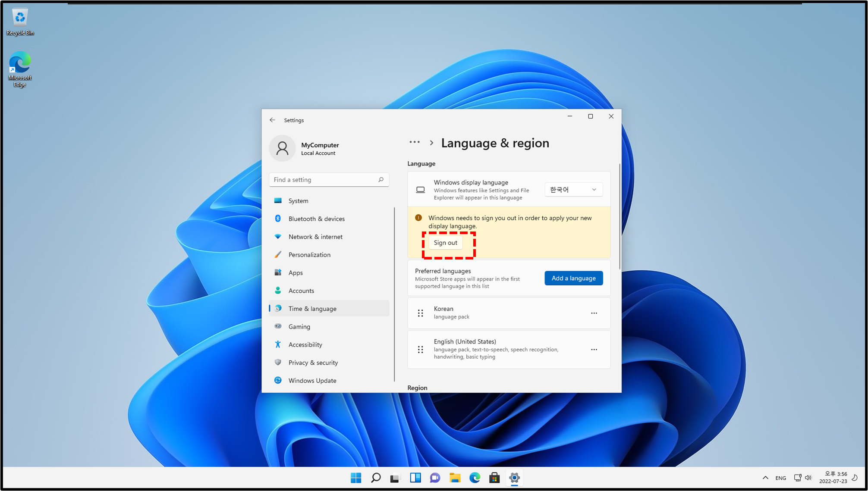
Task: Open the Microsoft Edge desktop shortcut
Action: pos(20,69)
